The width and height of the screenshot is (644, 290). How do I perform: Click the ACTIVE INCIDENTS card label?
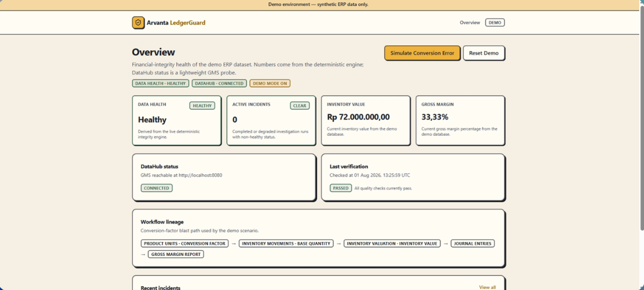[251, 104]
